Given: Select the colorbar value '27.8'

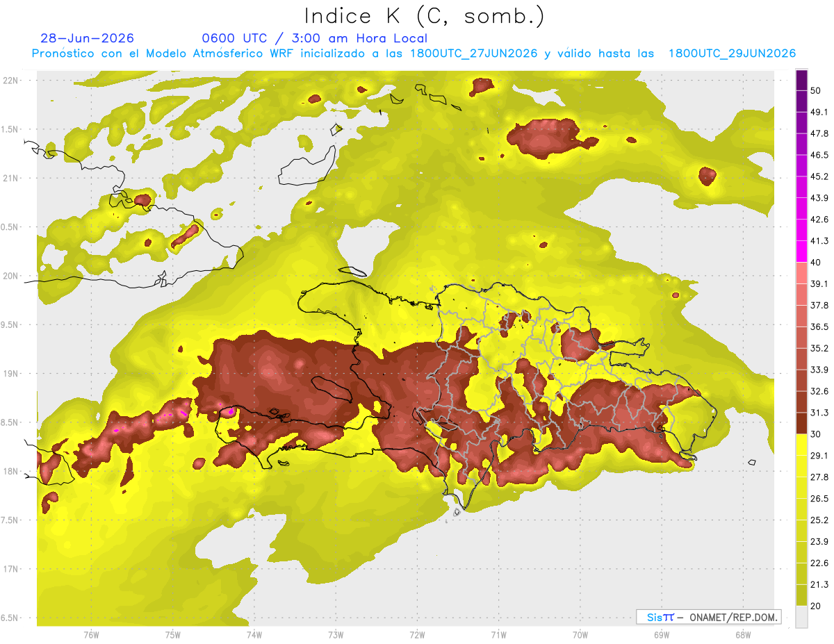Looking at the screenshot, I should [x=819, y=477].
